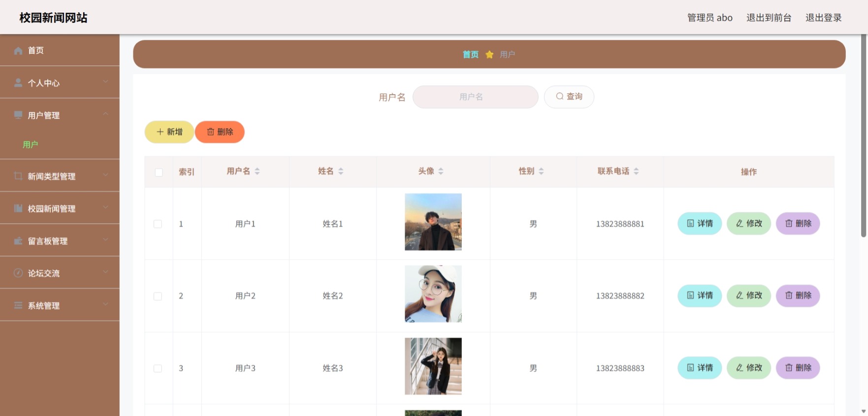The height and width of the screenshot is (416, 868).
Task: Open the 个人中心 sidebar menu
Action: [x=60, y=83]
